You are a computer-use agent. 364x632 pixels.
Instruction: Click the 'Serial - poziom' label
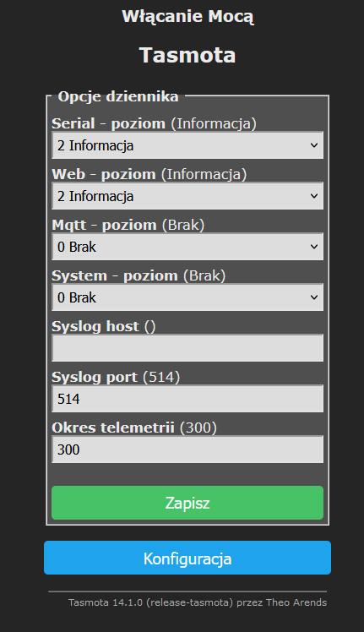coord(108,123)
